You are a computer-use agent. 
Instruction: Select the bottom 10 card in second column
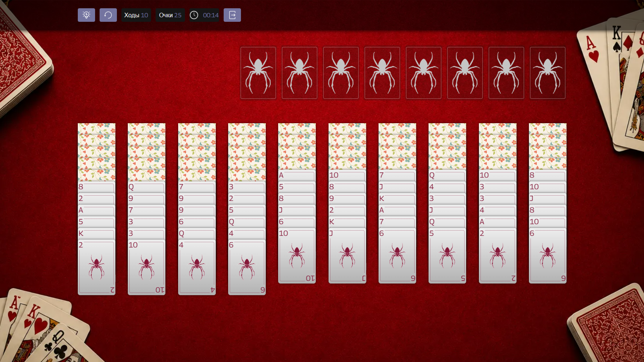tap(147, 267)
